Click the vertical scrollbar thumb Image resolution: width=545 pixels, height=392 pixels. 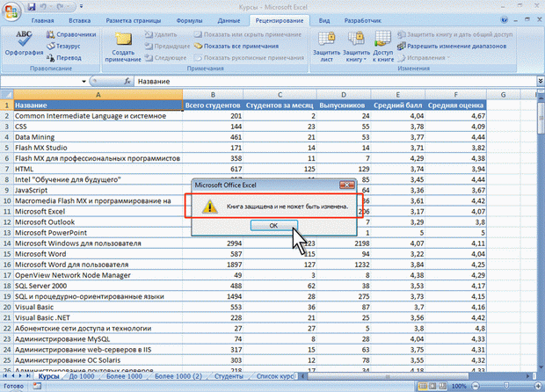pos(541,118)
